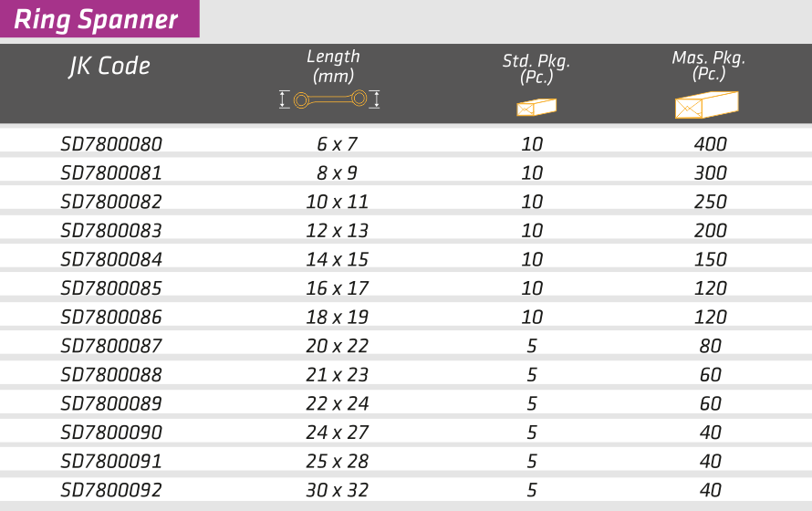Click the 21 x 23 size cell
Viewport: 812px width, 511px height.
[x=337, y=375]
